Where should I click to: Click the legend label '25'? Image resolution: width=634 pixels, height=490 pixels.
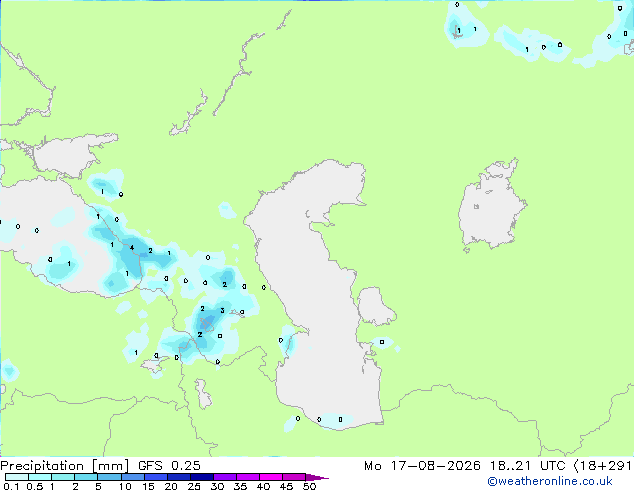point(194,486)
